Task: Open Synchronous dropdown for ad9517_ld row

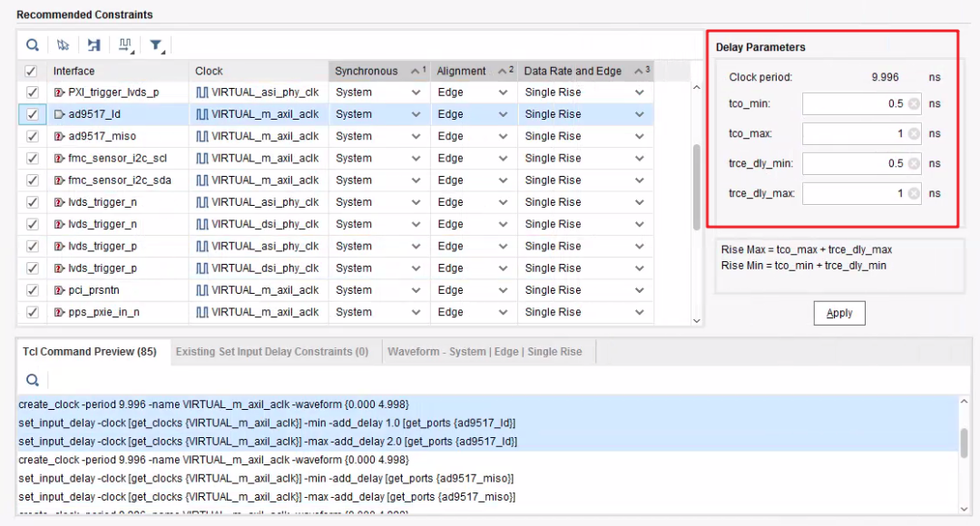Action: [416, 114]
